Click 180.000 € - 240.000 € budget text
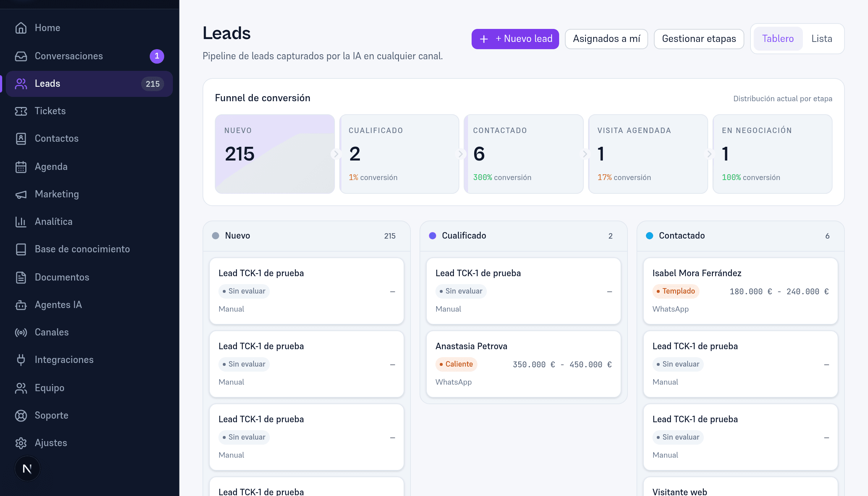Screen dimensions: 868x496 (779, 291)
